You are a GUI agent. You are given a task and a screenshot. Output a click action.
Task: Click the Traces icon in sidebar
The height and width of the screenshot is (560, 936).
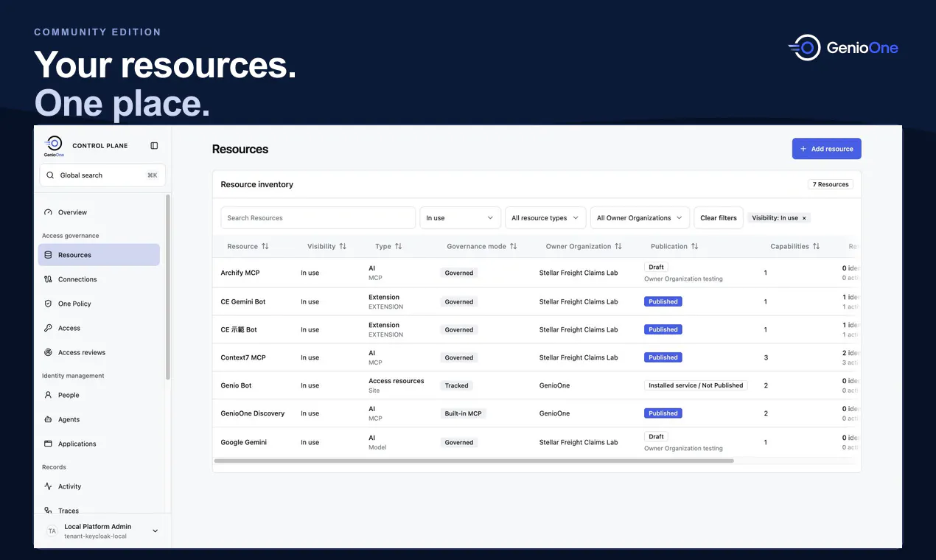[x=48, y=511]
